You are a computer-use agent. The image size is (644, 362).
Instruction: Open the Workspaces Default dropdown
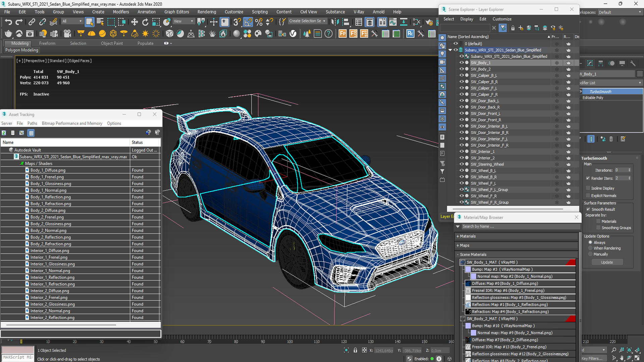click(620, 12)
